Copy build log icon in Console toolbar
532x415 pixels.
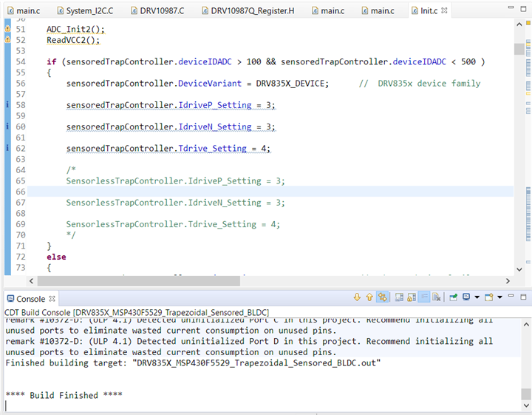pos(399,297)
